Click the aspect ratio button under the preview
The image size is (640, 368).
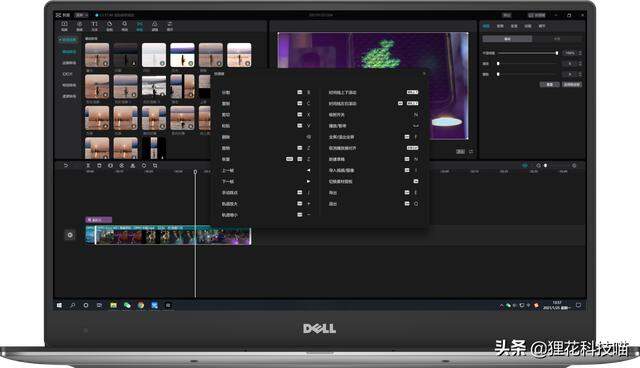click(x=460, y=151)
